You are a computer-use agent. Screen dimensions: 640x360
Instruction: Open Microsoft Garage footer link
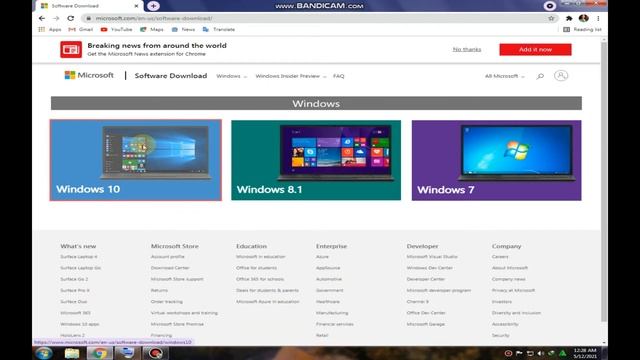425,324
